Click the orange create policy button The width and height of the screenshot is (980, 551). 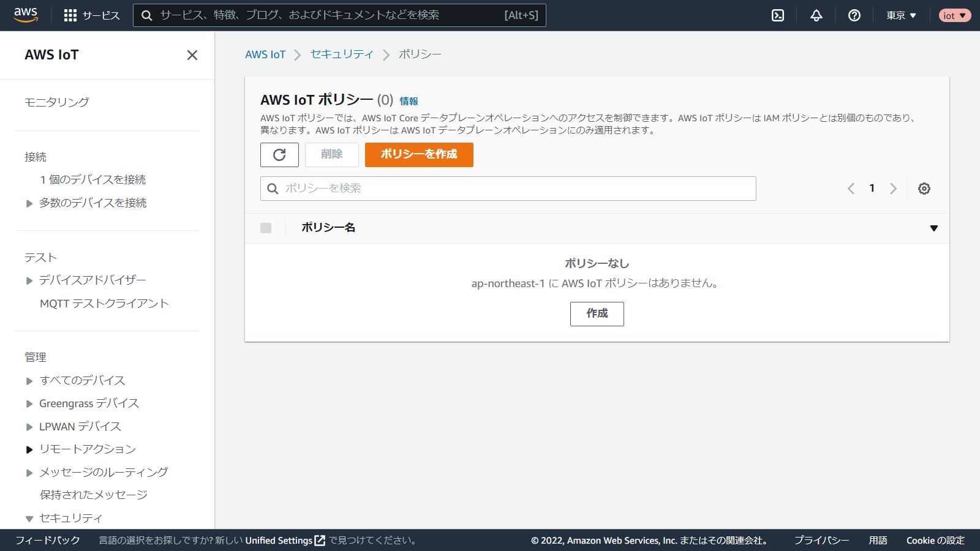(x=419, y=155)
